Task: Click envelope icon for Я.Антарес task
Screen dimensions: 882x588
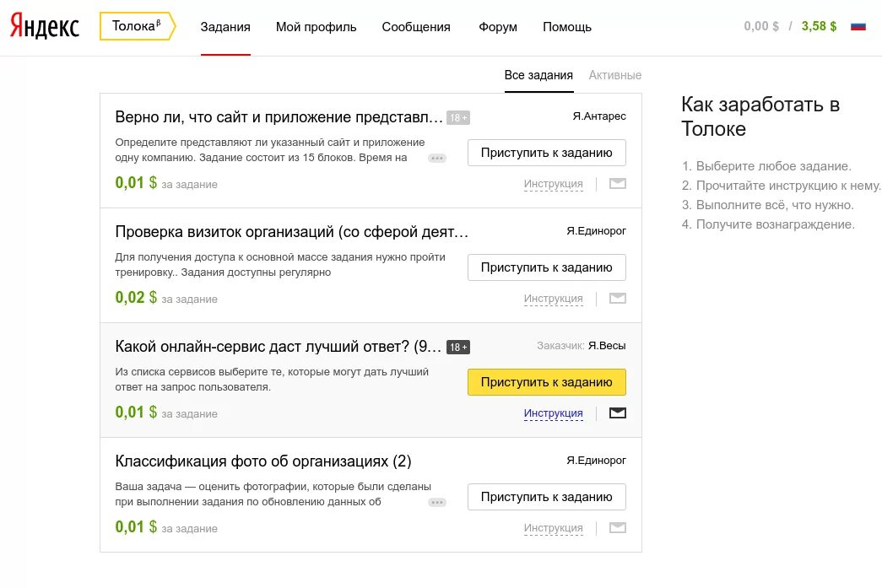Action: [x=617, y=184]
